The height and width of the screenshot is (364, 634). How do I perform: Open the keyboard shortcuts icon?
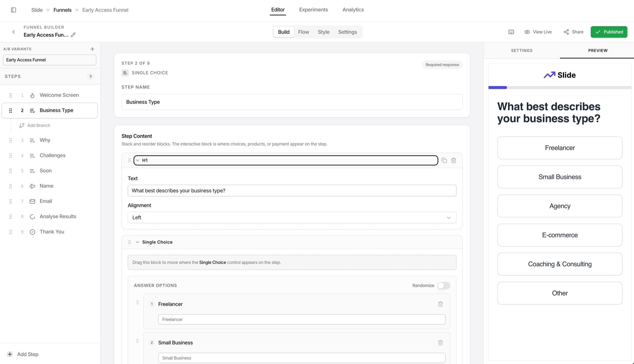click(x=511, y=32)
